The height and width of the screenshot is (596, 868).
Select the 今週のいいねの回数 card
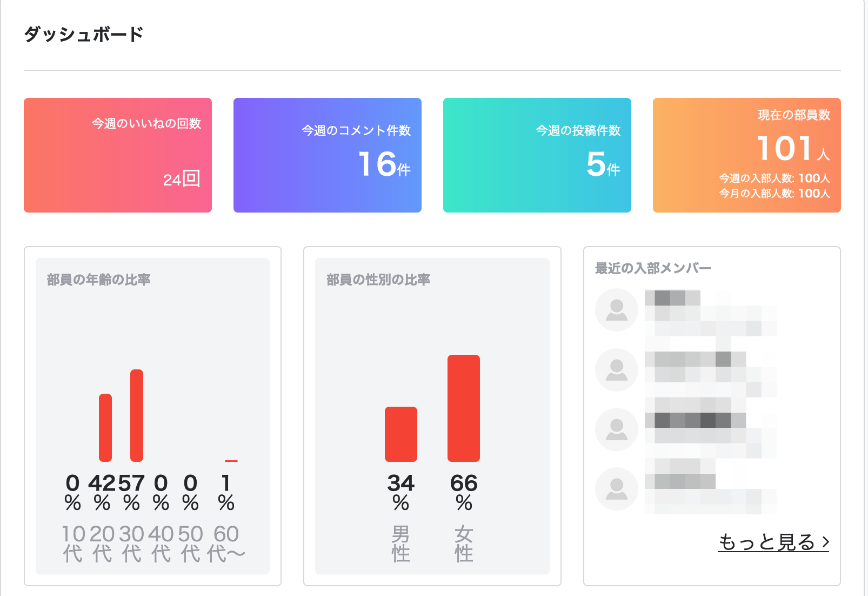coord(118,155)
